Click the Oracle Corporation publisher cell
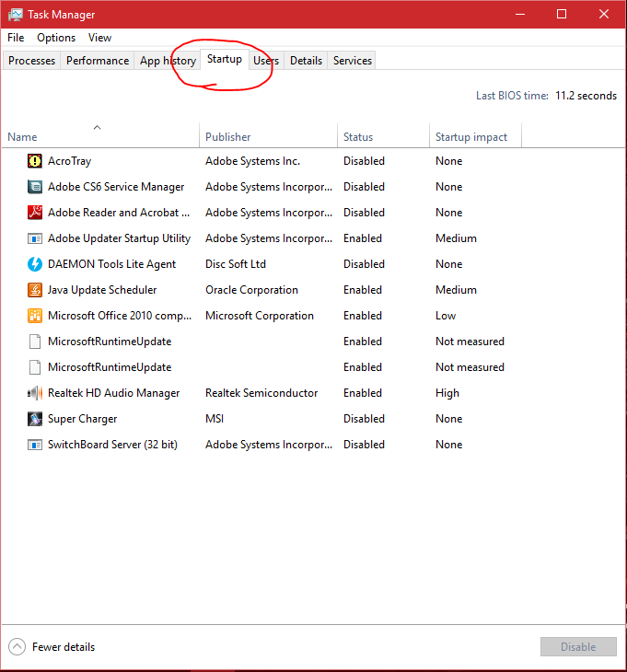The width and height of the screenshot is (627, 672). pos(251,290)
